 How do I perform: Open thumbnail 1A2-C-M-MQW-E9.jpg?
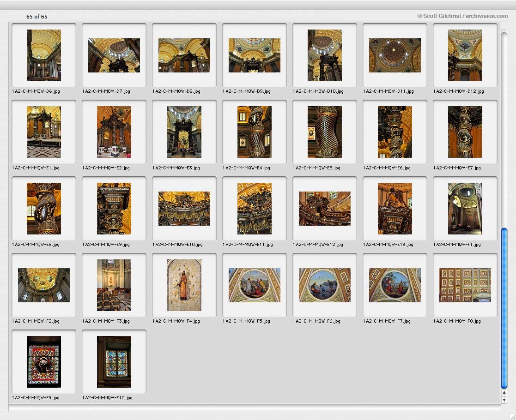click(114, 209)
